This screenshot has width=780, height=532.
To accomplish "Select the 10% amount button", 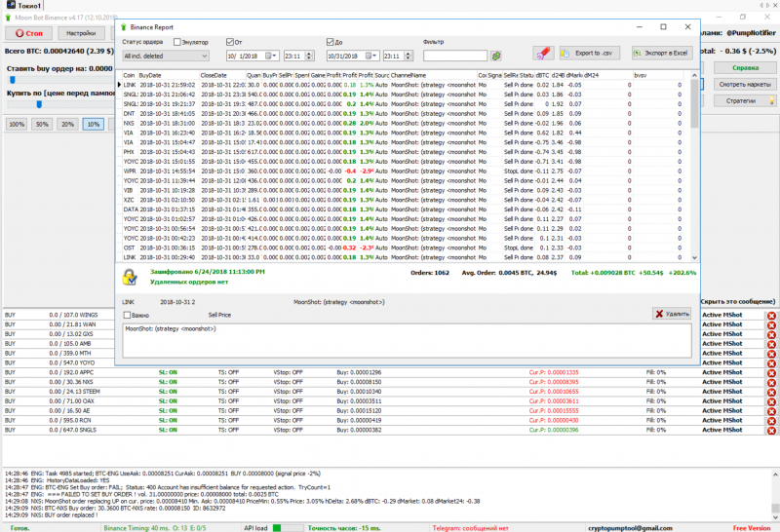I will click(x=94, y=125).
